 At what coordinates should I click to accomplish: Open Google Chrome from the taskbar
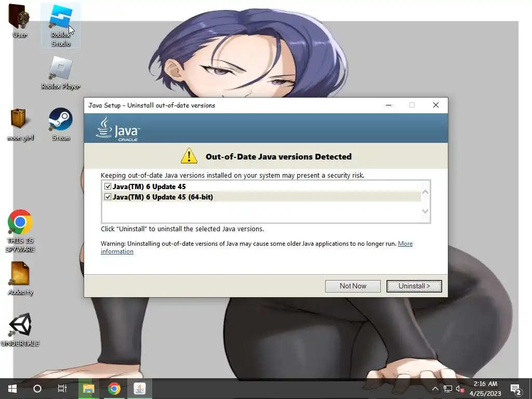coord(114,389)
